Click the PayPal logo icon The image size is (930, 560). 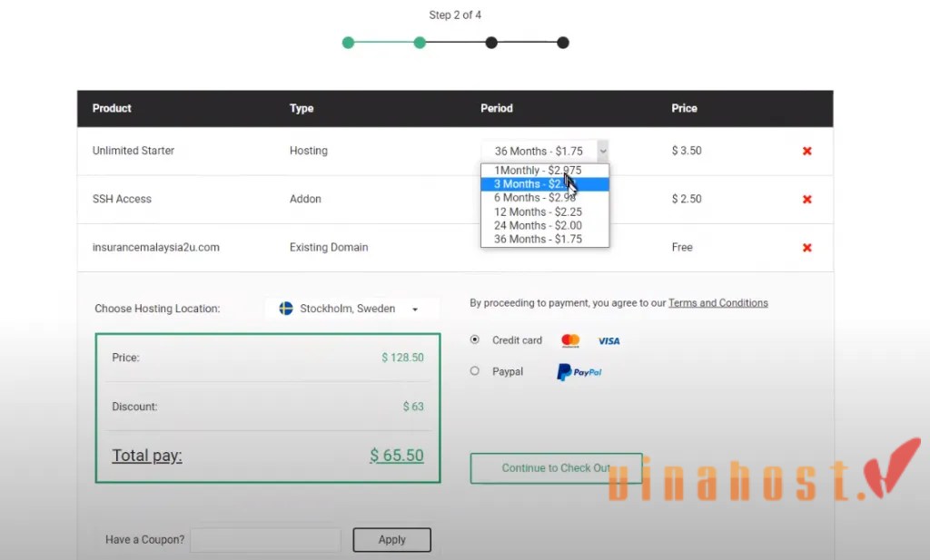579,372
